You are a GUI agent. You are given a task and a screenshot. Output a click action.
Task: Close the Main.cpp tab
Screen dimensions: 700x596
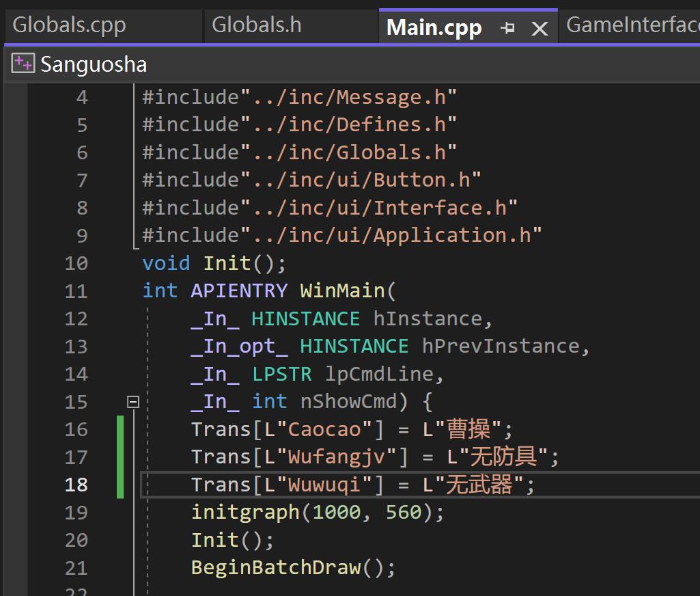pos(540,29)
